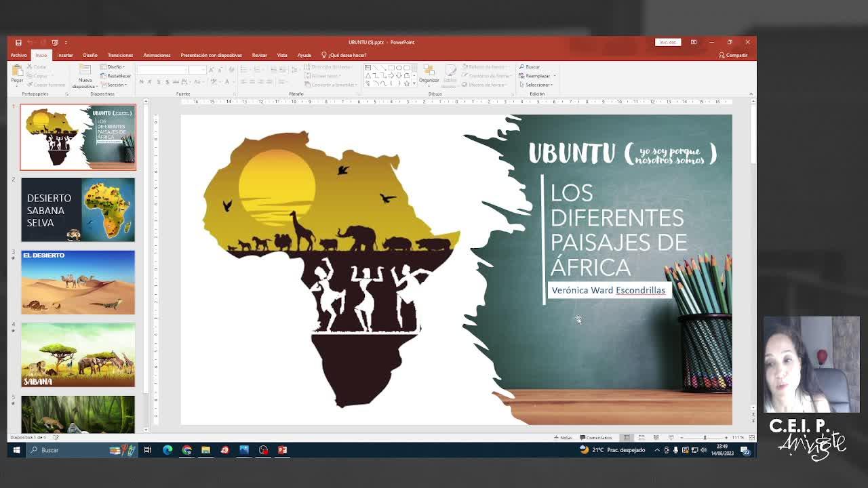The width and height of the screenshot is (868, 488).
Task: Click Buscar search in the Edición group
Action: (530, 67)
